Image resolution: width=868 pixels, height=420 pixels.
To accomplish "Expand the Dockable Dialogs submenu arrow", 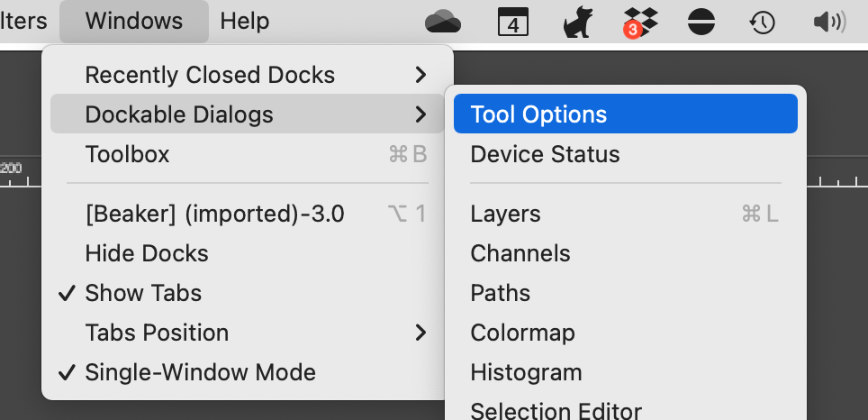I will 420,114.
